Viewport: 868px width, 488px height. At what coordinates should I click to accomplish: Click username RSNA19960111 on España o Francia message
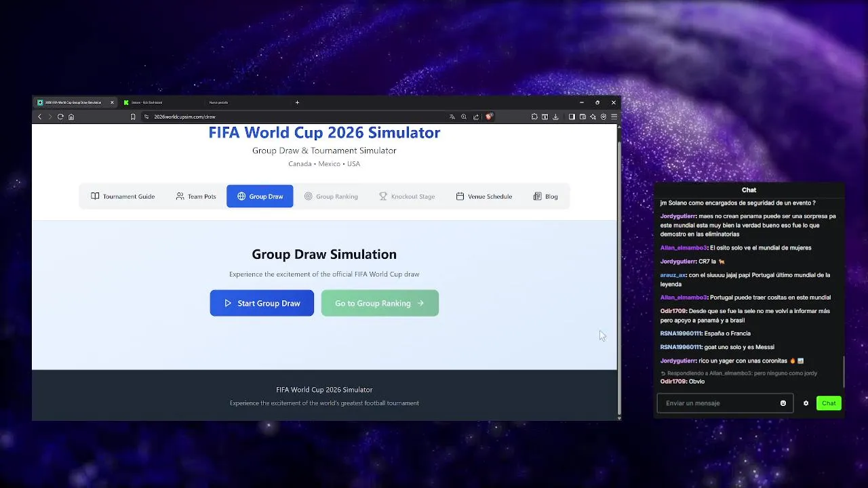click(681, 333)
